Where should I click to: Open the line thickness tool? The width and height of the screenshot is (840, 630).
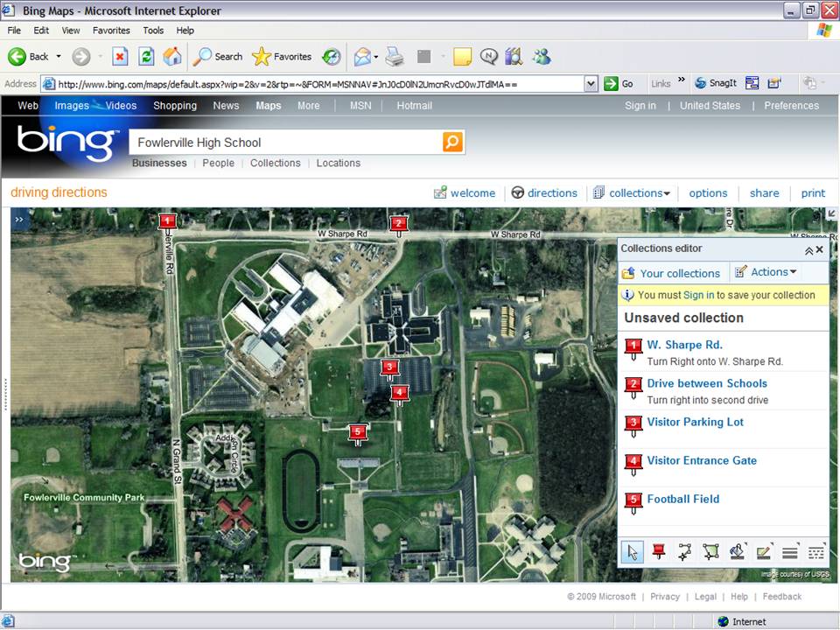[x=789, y=552]
